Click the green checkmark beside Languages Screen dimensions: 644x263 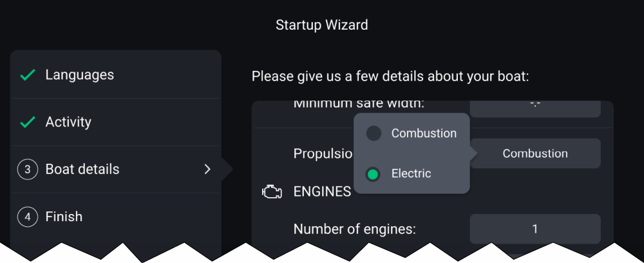click(28, 75)
